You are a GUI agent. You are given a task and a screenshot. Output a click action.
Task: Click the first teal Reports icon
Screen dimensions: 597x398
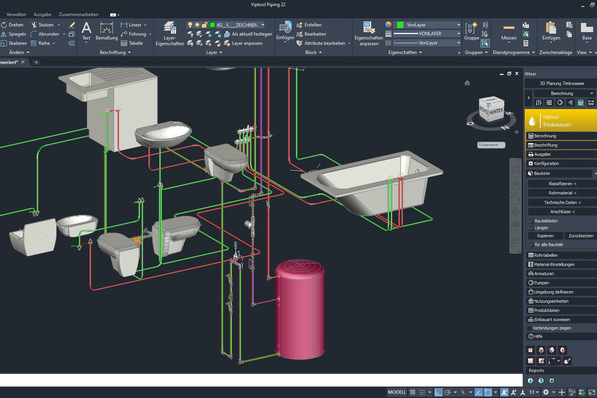(x=530, y=380)
